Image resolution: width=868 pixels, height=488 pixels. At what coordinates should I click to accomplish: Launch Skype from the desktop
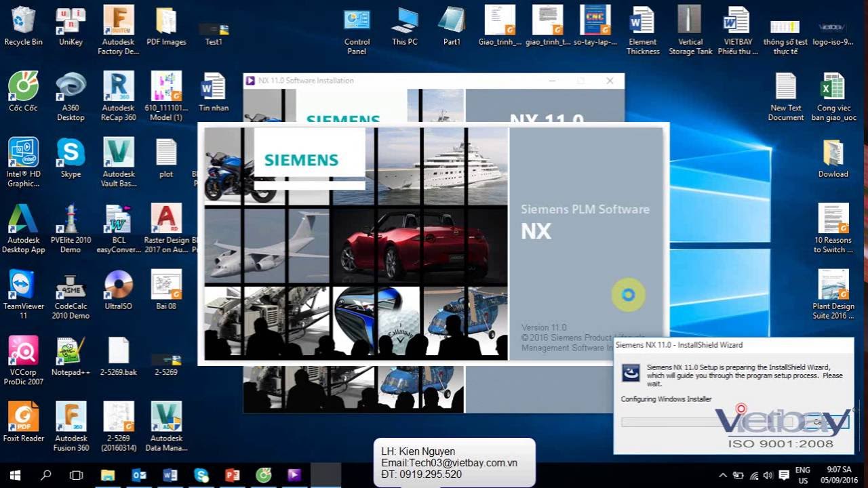click(x=71, y=158)
